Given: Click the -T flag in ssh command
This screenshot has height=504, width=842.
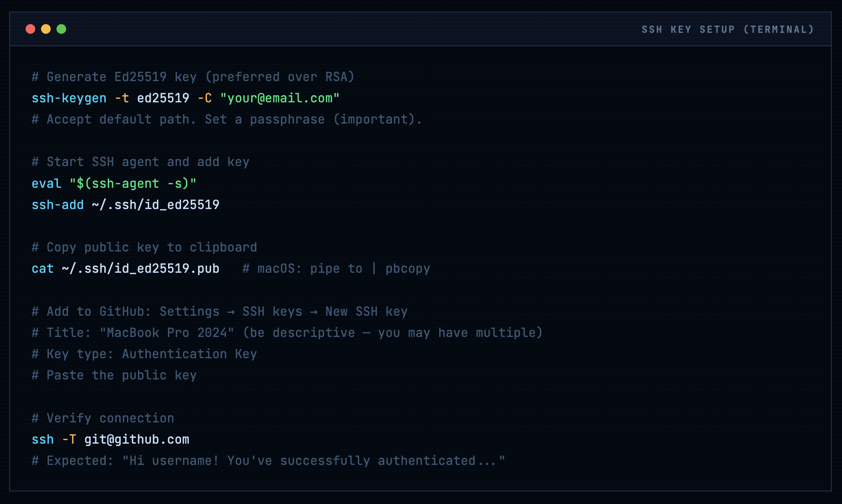Looking at the screenshot, I should (x=69, y=440).
